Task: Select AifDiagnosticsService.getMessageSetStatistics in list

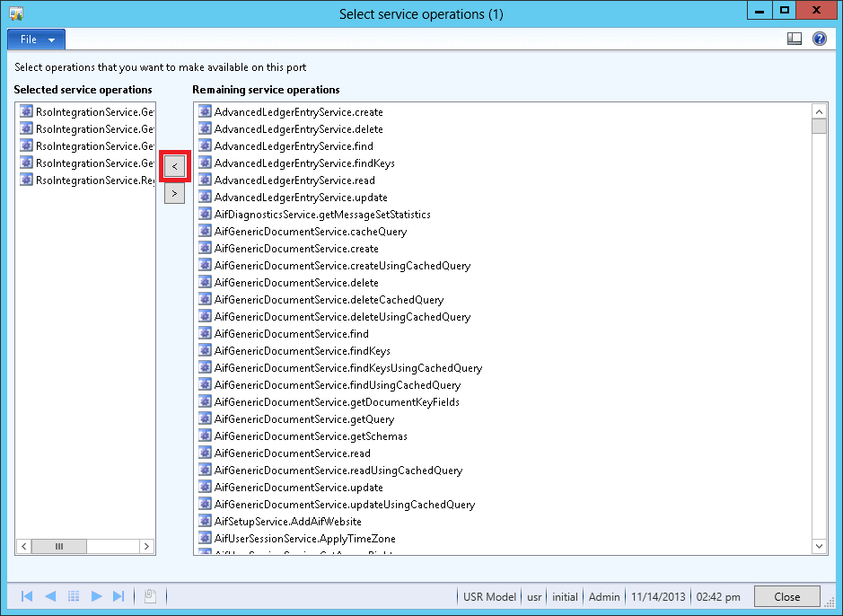Action: coord(321,215)
